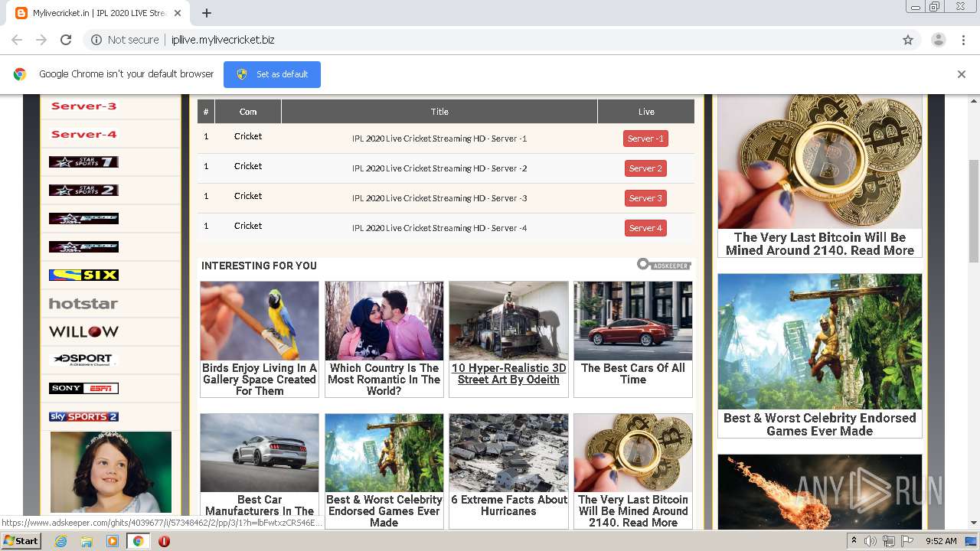This screenshot has width=980, height=551.
Task: Open Best Car Manufacturers In The World ad
Action: [x=260, y=471]
